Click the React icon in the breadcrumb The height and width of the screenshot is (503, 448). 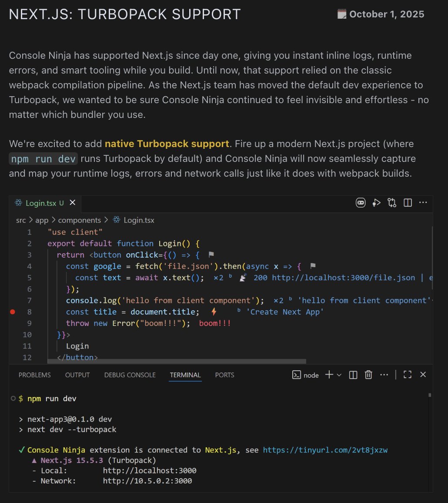coord(117,220)
